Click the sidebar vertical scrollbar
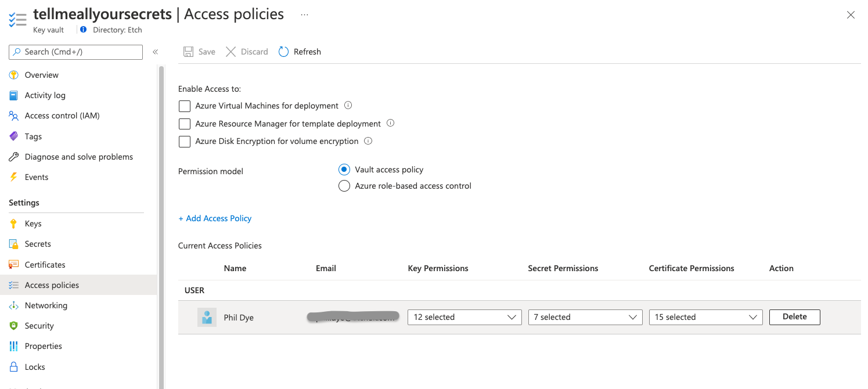 point(161,226)
